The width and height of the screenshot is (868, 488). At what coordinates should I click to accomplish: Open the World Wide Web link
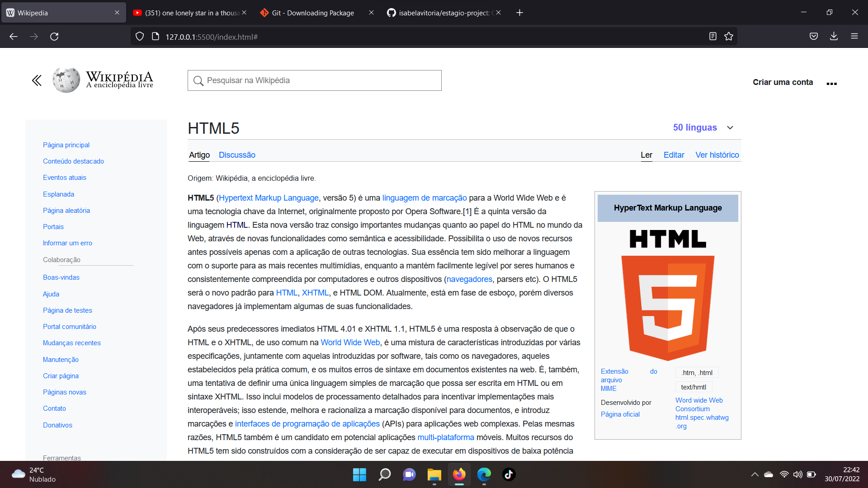pos(349,343)
